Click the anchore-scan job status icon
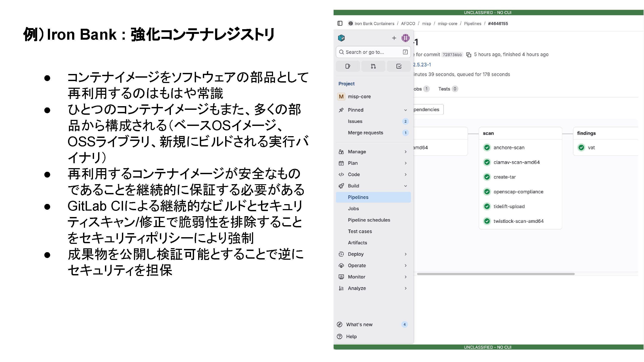Screen dimensions: 644x362 click(x=487, y=148)
